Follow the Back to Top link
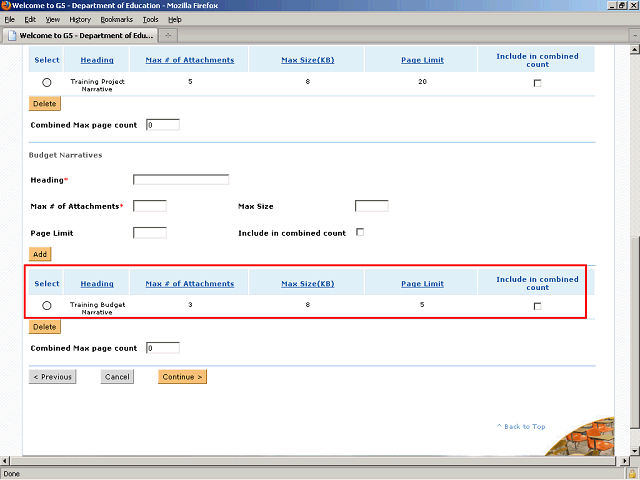 point(521,427)
